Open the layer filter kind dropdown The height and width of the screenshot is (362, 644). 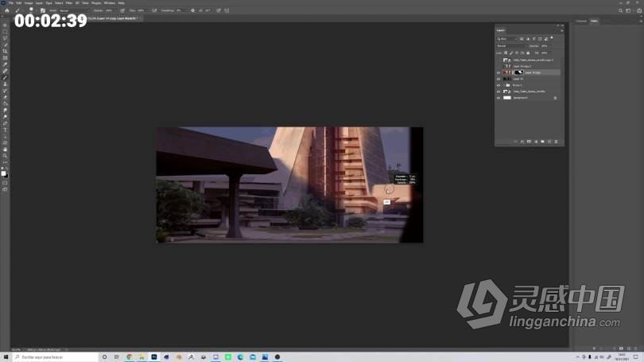pos(506,39)
